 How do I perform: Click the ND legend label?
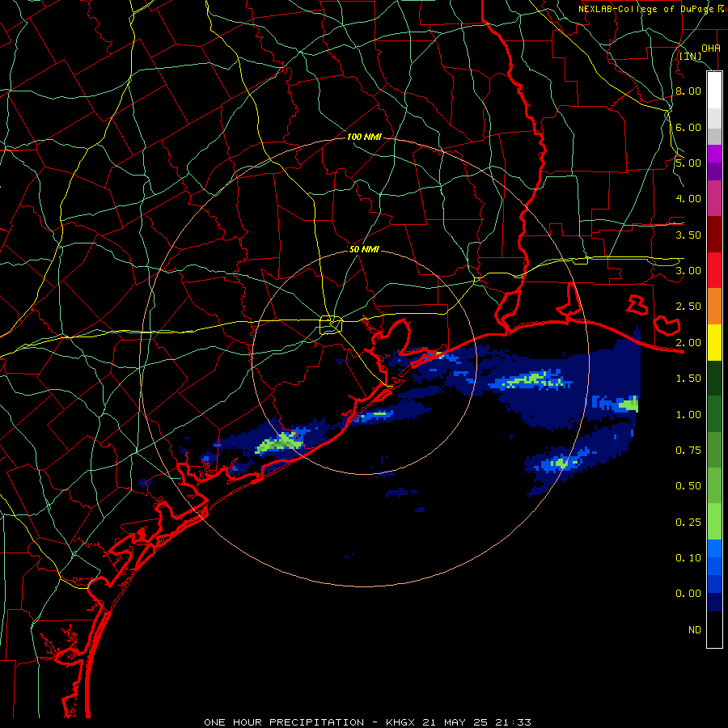coord(695,630)
